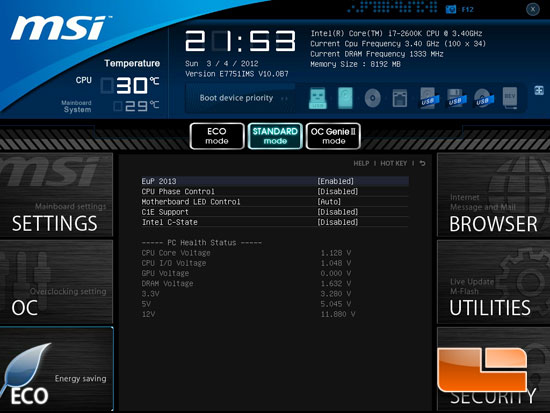Viewport: 550px width, 413px height.
Task: Select the USB hard disk boot device icon
Action: (429, 98)
